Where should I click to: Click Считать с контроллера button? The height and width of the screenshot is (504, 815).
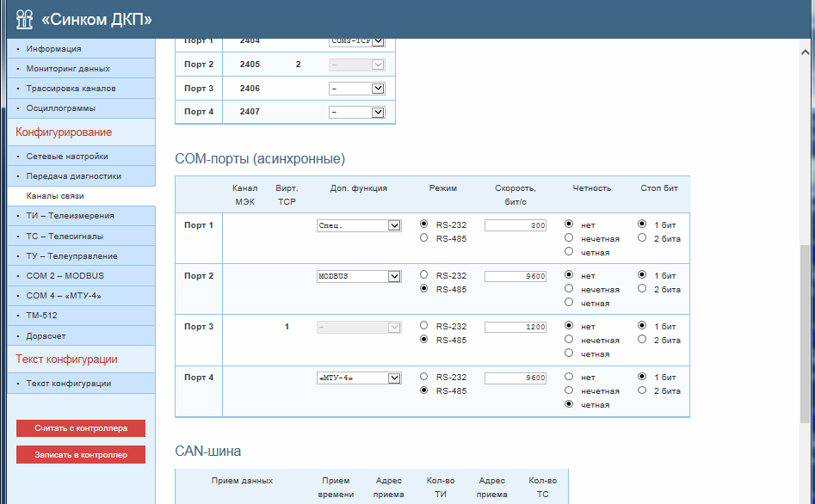[x=81, y=427]
